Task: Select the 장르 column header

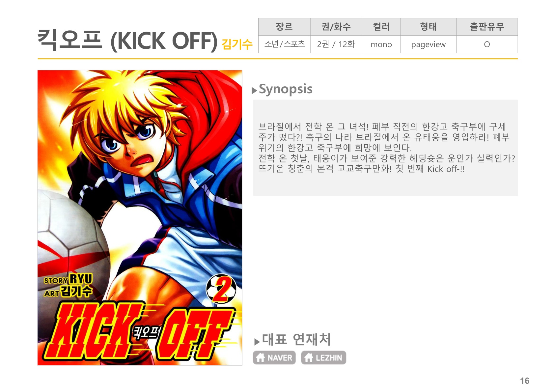Action: [x=284, y=27]
